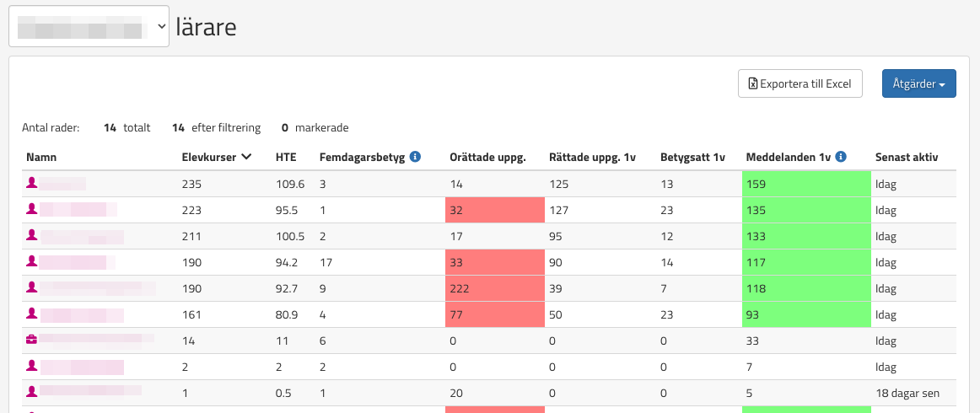Viewport: 980px width, 413px height.
Task: Click the briefcase icon in the 14 Elevkurser row
Action: tap(32, 340)
